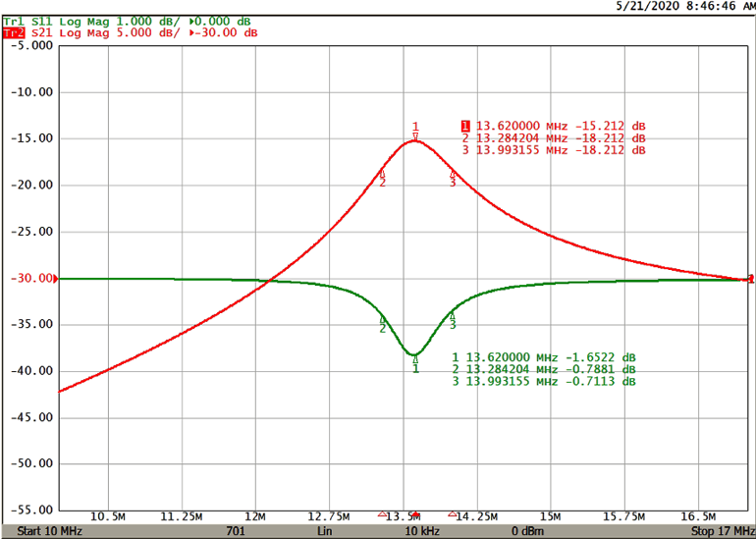Click the right-edge reference position indicator

[751, 279]
